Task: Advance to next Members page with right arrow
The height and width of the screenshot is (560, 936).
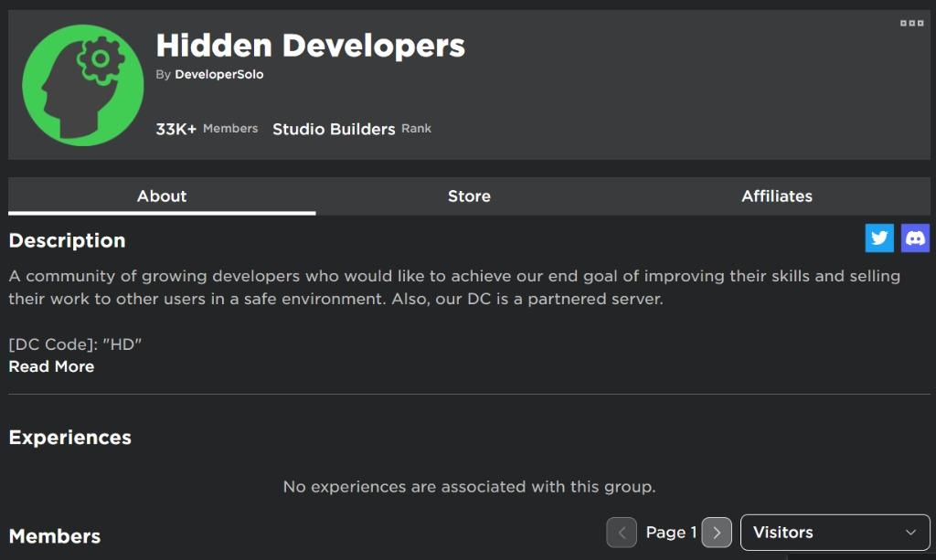Action: [717, 532]
